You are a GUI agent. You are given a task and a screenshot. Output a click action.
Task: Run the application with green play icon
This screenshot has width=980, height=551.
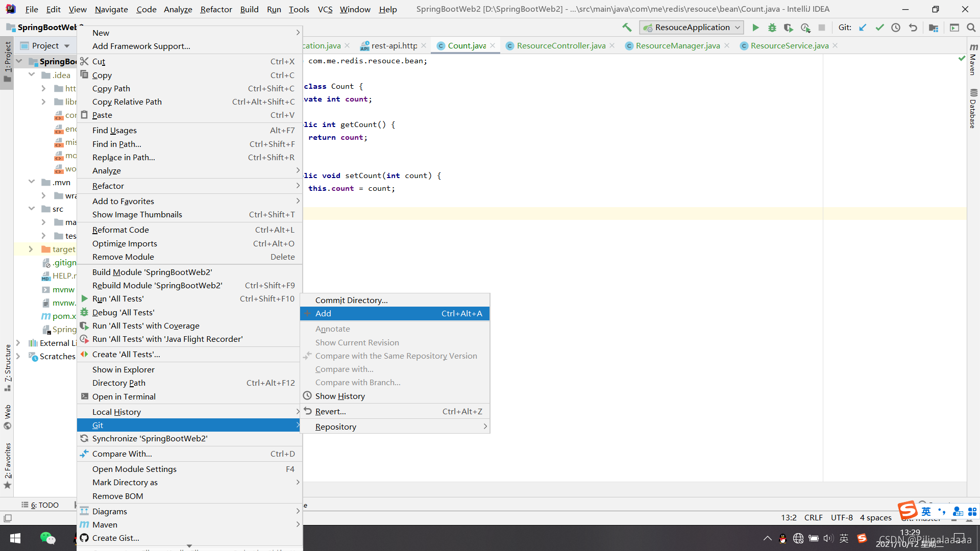pos(756,28)
